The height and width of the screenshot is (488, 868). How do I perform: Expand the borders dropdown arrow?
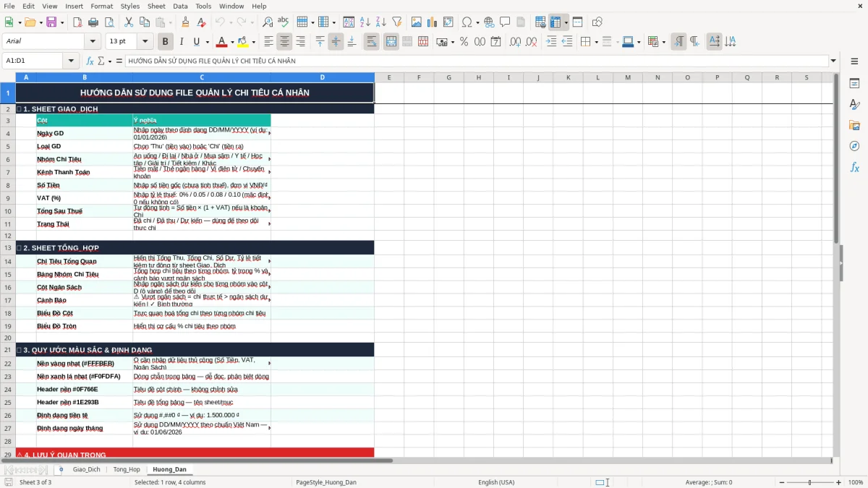[597, 42]
